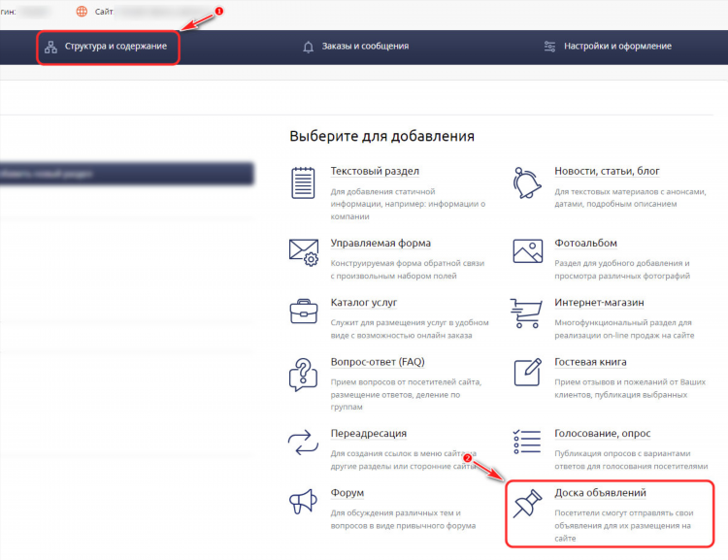Screen dimensions: 728x560
Task: Click description 'Служит для размещения услуг'
Action: [x=410, y=329]
